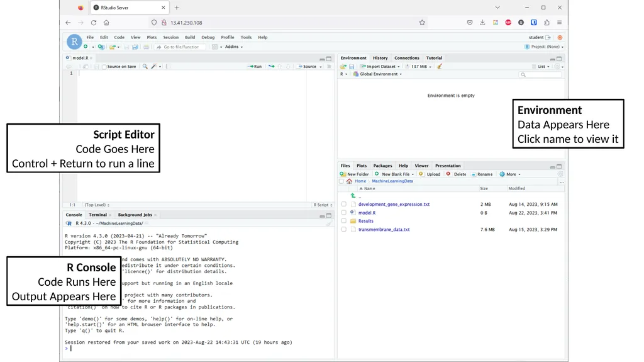The width and height of the screenshot is (644, 362).
Task: Click the Environment search box
Action: click(540, 74)
